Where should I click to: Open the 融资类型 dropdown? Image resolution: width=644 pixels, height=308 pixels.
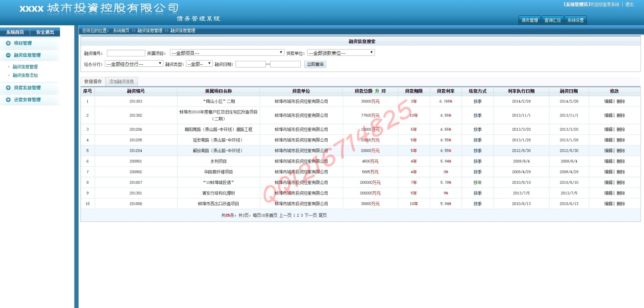click(199, 64)
